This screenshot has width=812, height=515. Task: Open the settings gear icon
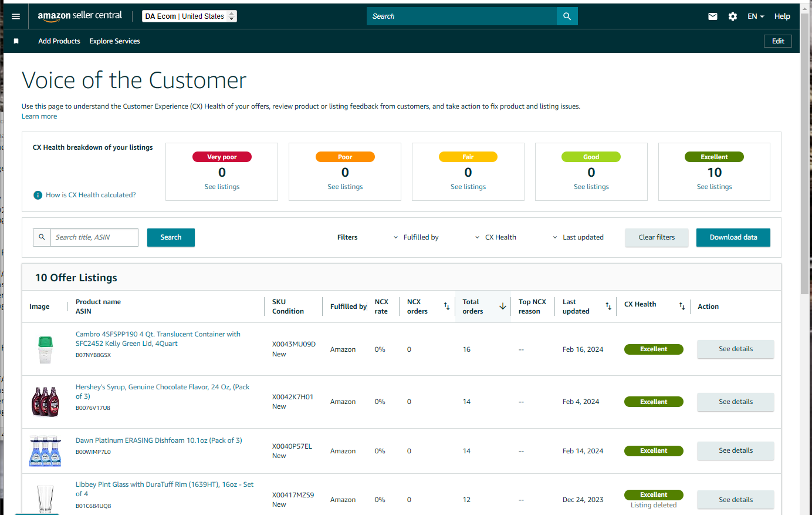(x=733, y=16)
